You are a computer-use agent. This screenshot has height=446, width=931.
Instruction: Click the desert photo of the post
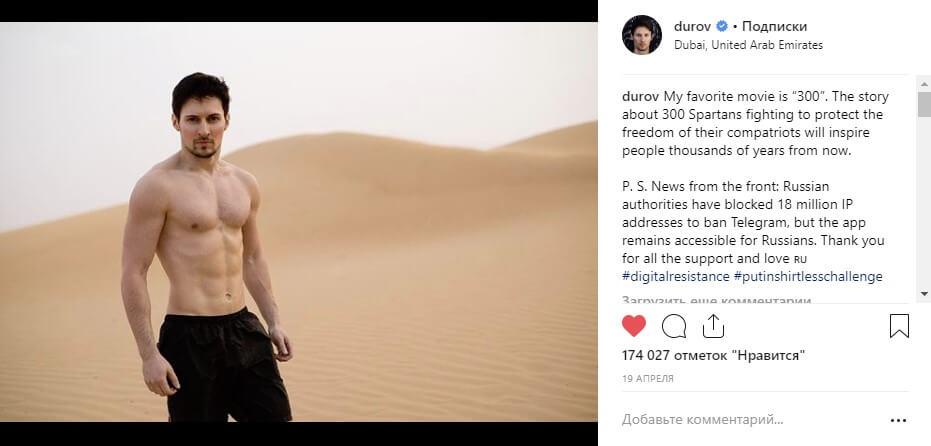tap(299, 222)
